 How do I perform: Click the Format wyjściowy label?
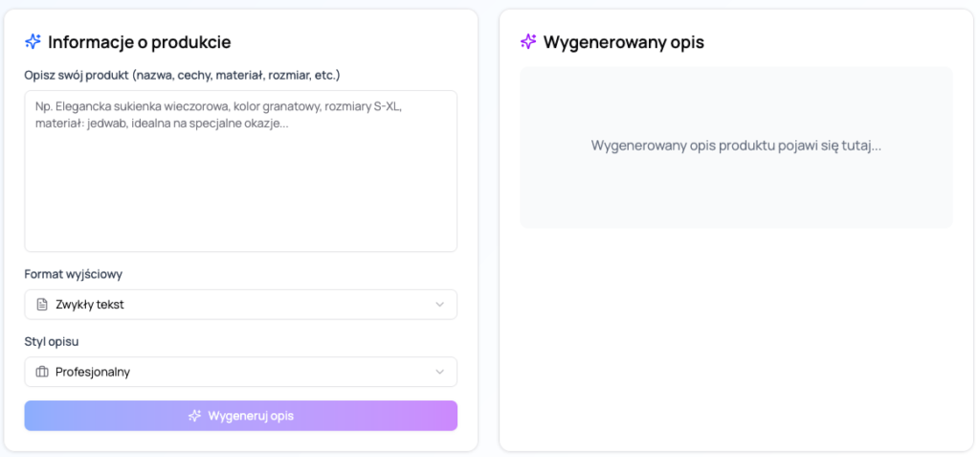point(74,274)
